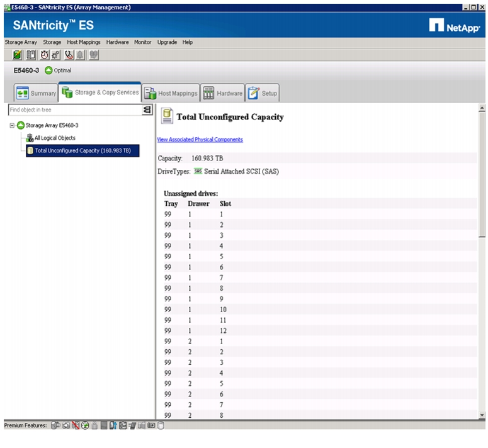Switch to the Host Mappings tab
Viewport: 488px width, 448px height.
(x=171, y=93)
